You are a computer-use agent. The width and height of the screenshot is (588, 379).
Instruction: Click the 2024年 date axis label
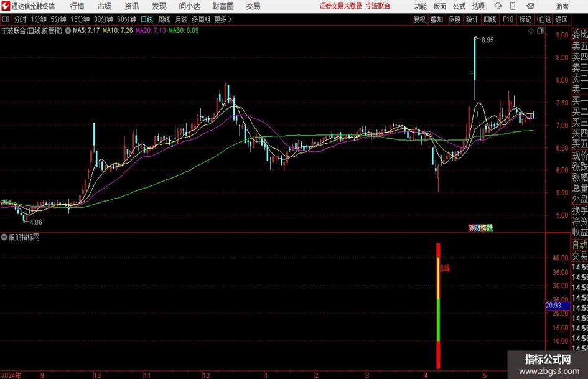tap(11, 375)
